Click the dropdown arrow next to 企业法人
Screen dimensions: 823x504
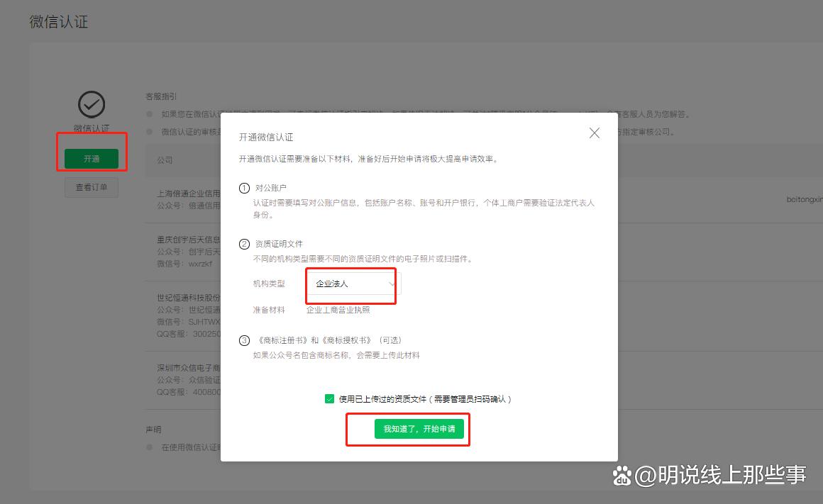[x=392, y=284]
